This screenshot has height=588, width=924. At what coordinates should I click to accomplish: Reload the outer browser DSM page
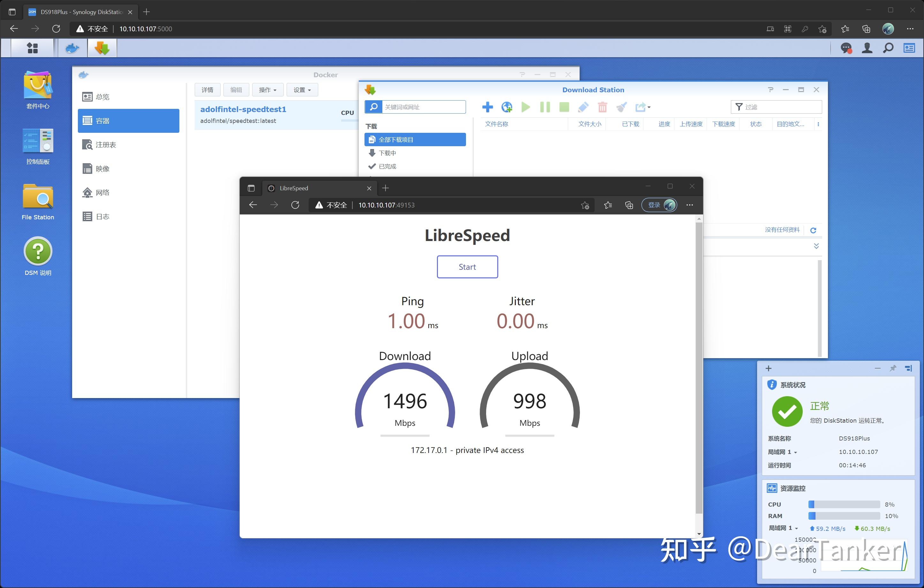click(56, 29)
